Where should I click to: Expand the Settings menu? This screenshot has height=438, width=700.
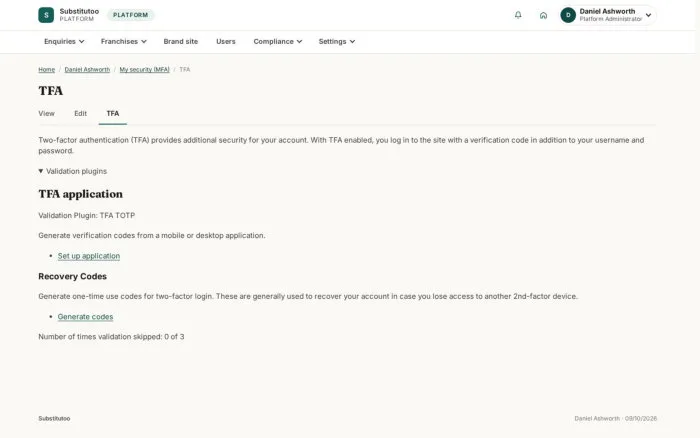337,42
